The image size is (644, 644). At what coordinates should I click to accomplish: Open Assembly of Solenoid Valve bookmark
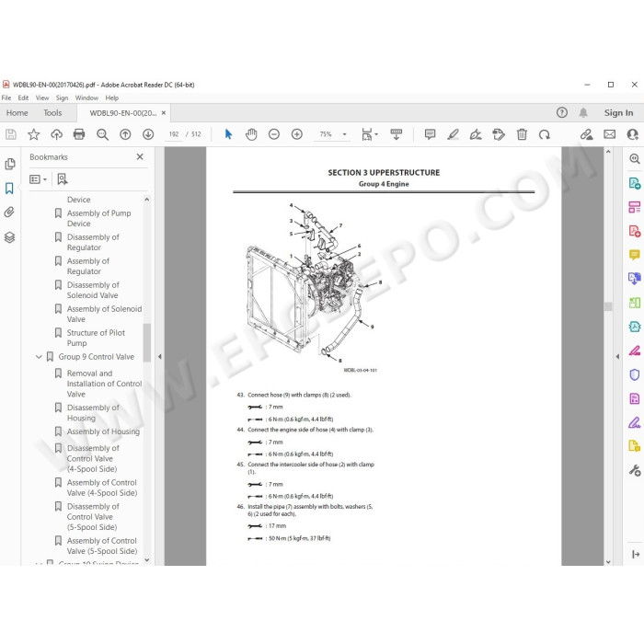104,314
